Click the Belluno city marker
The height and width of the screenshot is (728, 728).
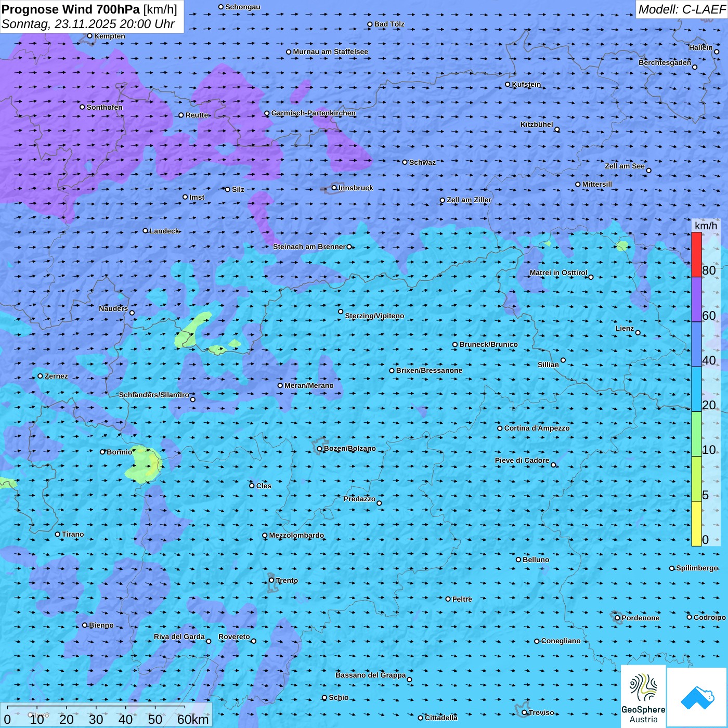(x=518, y=560)
